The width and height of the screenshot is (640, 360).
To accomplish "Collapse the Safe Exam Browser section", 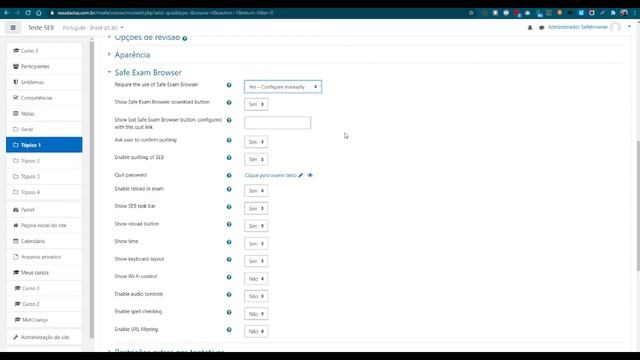I will tap(148, 72).
